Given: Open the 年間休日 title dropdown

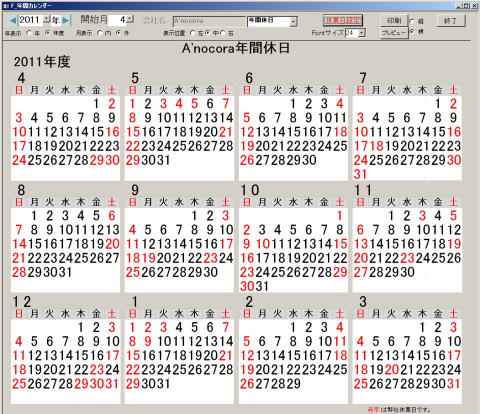Looking at the screenshot, I should pos(293,22).
